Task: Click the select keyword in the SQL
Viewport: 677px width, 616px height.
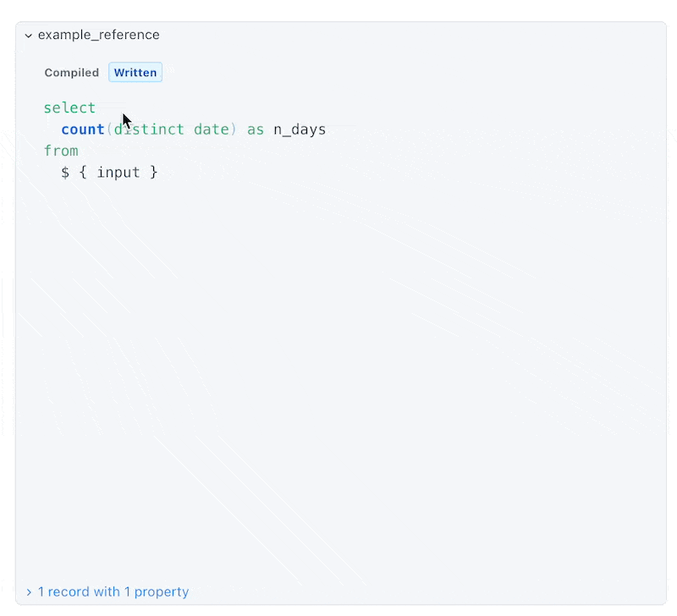Action: [x=69, y=107]
